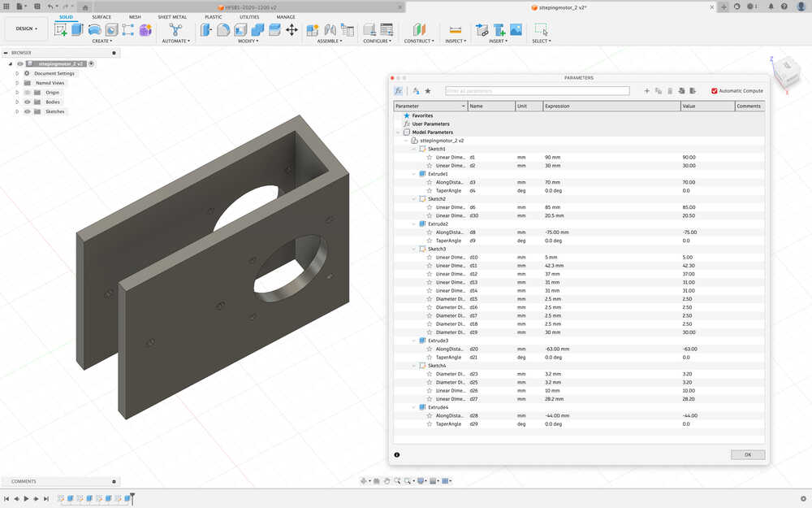The width and height of the screenshot is (812, 508).
Task: Collapse the Sketch1 group in Parameters
Action: tap(414, 149)
